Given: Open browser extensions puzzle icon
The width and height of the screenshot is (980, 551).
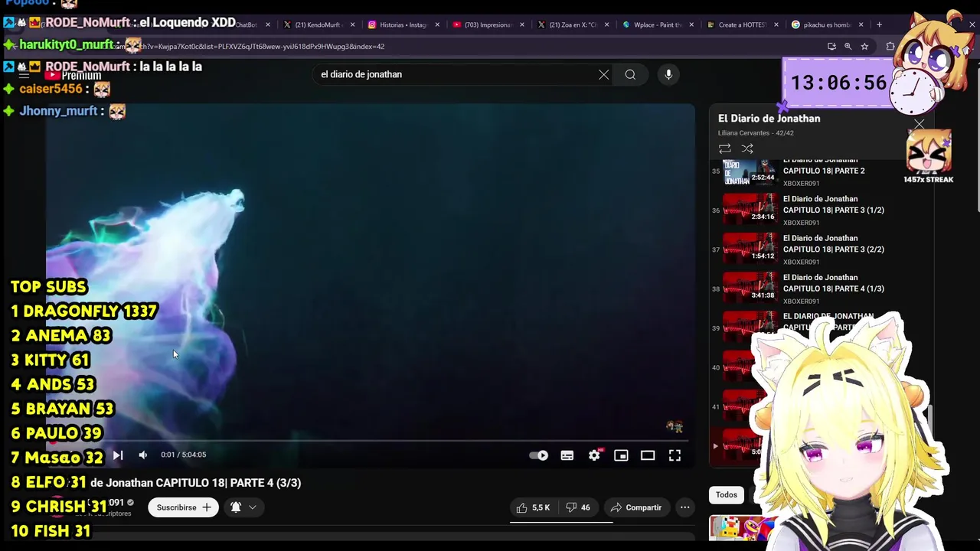Looking at the screenshot, I should tap(890, 46).
